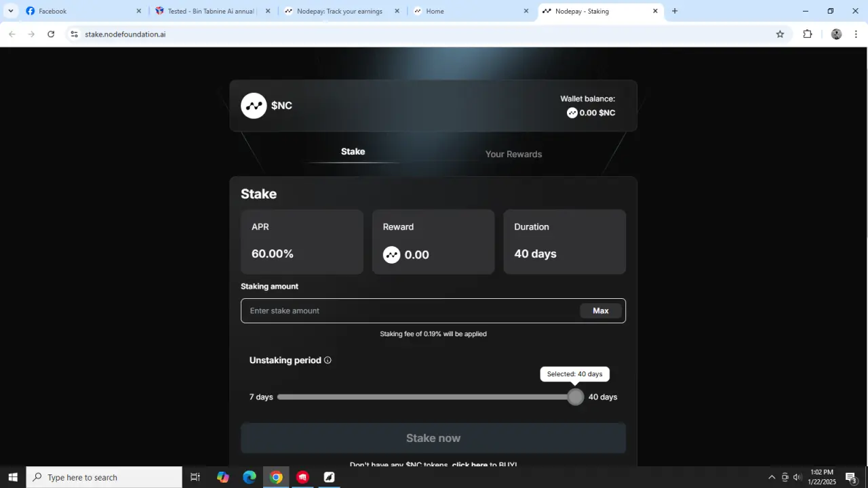The image size is (868, 488).
Task: Click the 40 days Duration value
Action: click(535, 254)
